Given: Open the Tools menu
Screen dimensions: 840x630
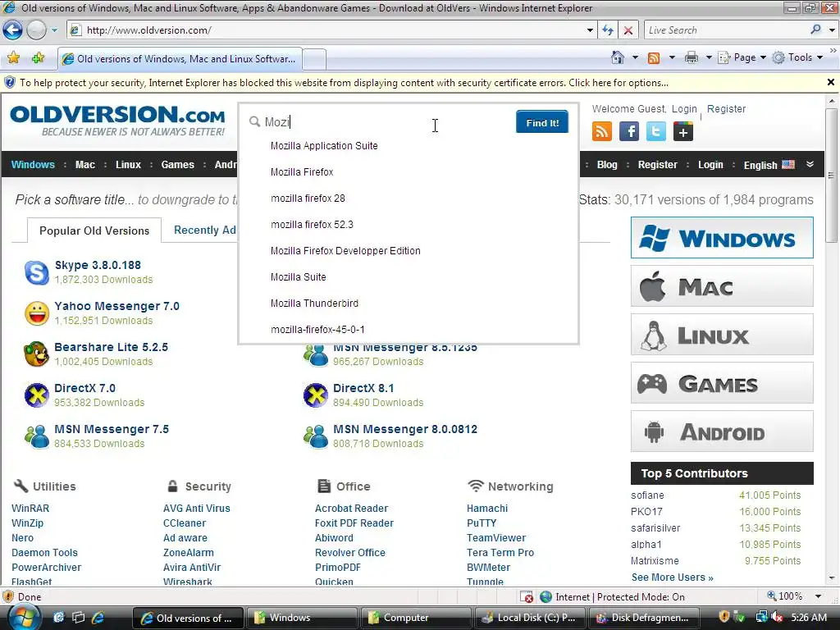Looking at the screenshot, I should click(x=797, y=57).
